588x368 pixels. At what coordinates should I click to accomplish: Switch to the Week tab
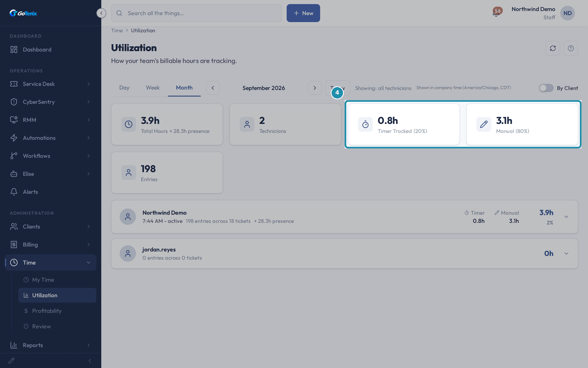pyautogui.click(x=153, y=88)
